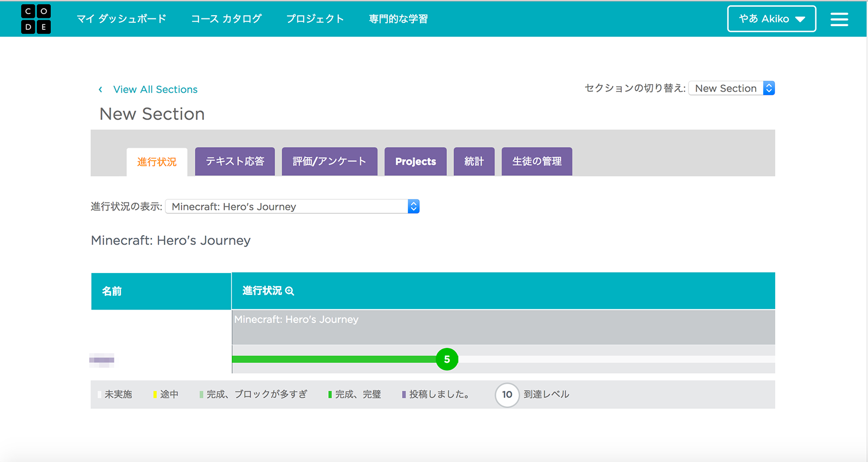Click the blurred student name
Image resolution: width=868 pixels, height=462 pixels.
point(101,359)
